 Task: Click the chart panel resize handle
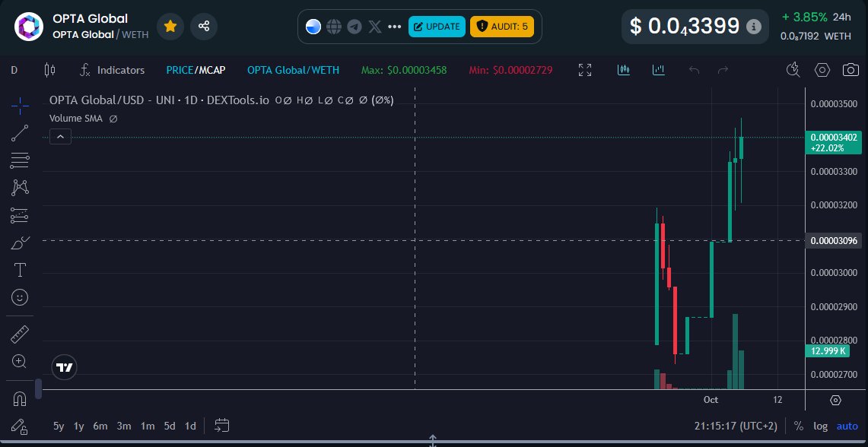(433, 441)
